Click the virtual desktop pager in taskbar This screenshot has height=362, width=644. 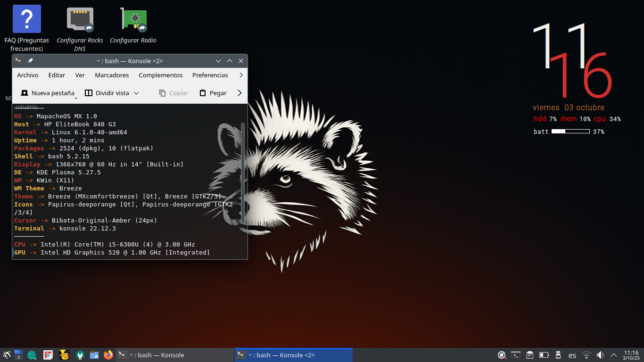pyautogui.click(x=18, y=355)
